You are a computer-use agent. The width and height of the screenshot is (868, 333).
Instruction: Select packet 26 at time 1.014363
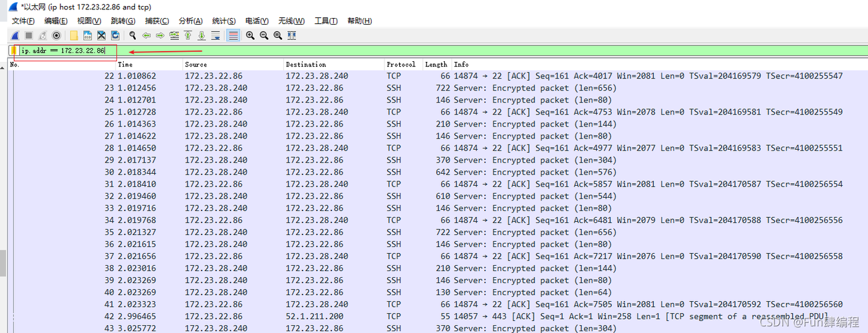point(438,124)
